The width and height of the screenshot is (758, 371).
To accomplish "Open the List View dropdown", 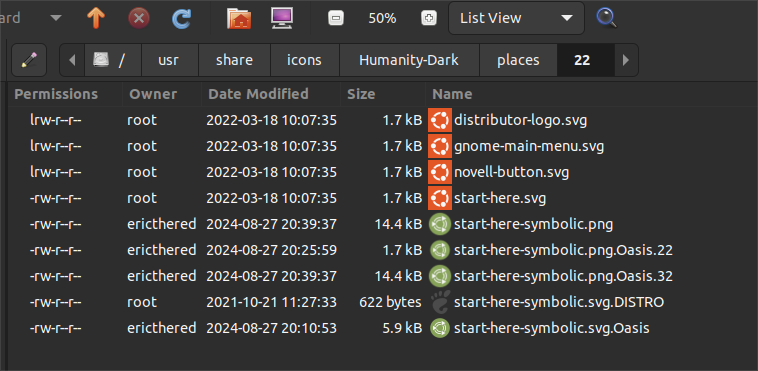I will tap(516, 18).
